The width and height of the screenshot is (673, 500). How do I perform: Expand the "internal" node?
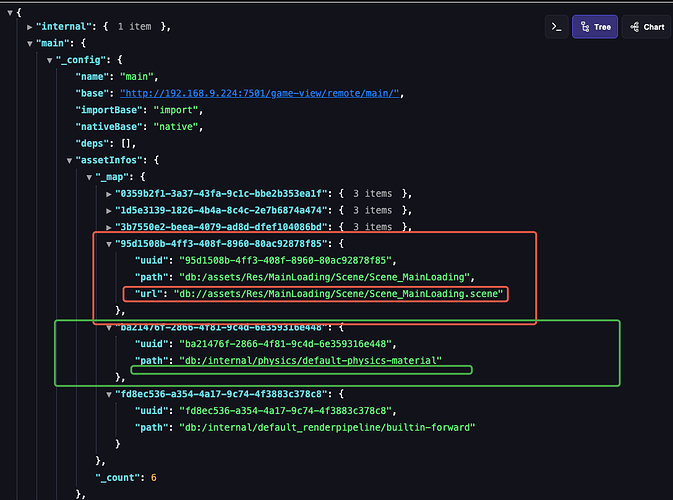click(30, 27)
